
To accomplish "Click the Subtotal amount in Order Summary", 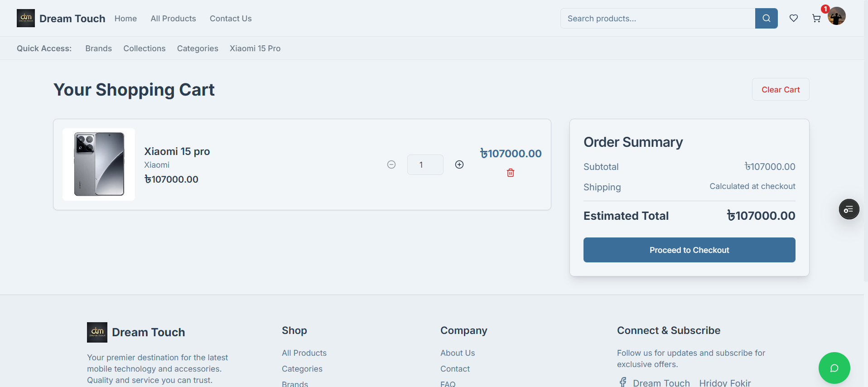I will point(770,167).
